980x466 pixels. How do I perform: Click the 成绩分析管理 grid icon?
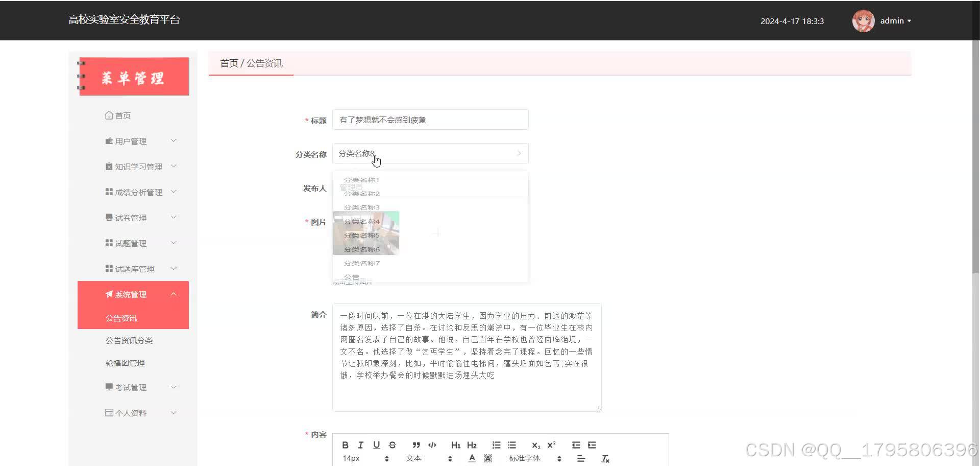click(x=109, y=192)
